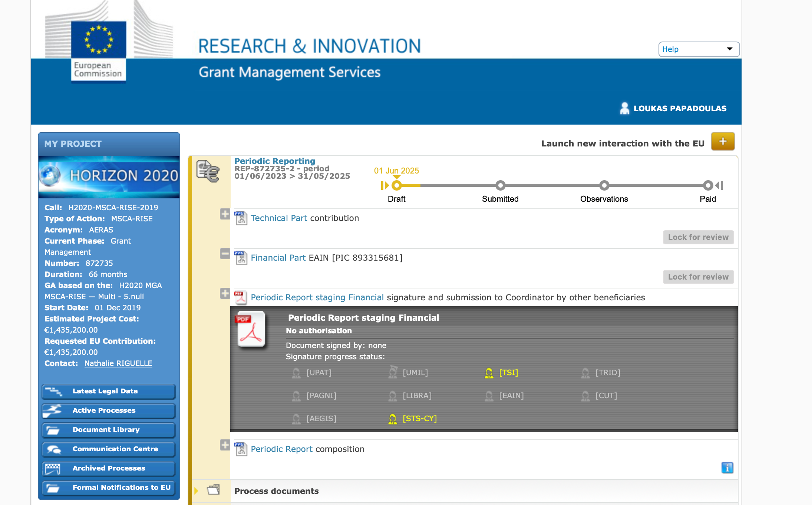Click Lock for review for Technical Part
Image resolution: width=812 pixels, height=505 pixels.
(x=698, y=237)
